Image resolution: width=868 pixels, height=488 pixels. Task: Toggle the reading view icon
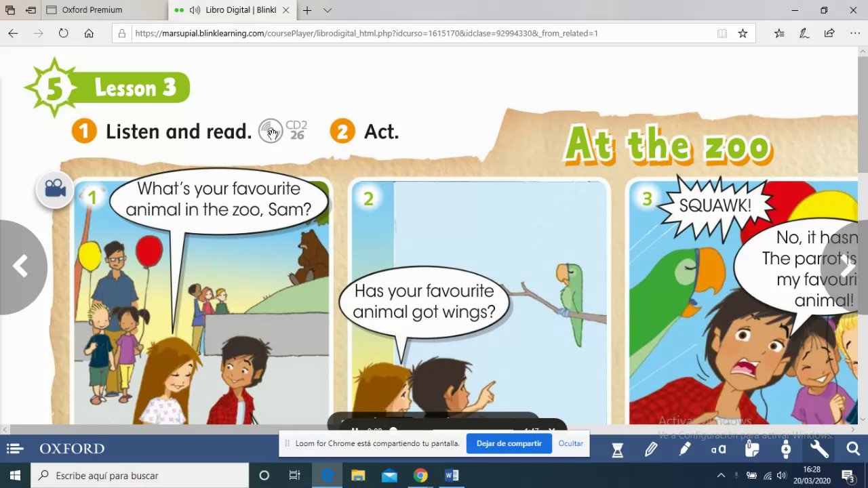point(722,33)
